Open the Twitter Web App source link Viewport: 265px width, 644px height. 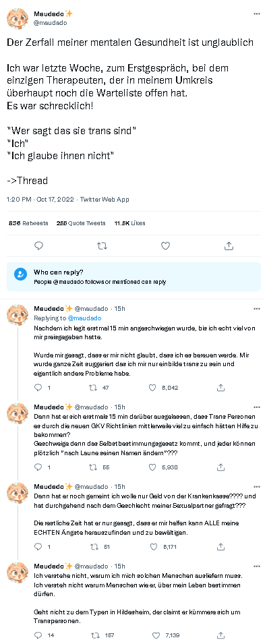click(x=105, y=200)
